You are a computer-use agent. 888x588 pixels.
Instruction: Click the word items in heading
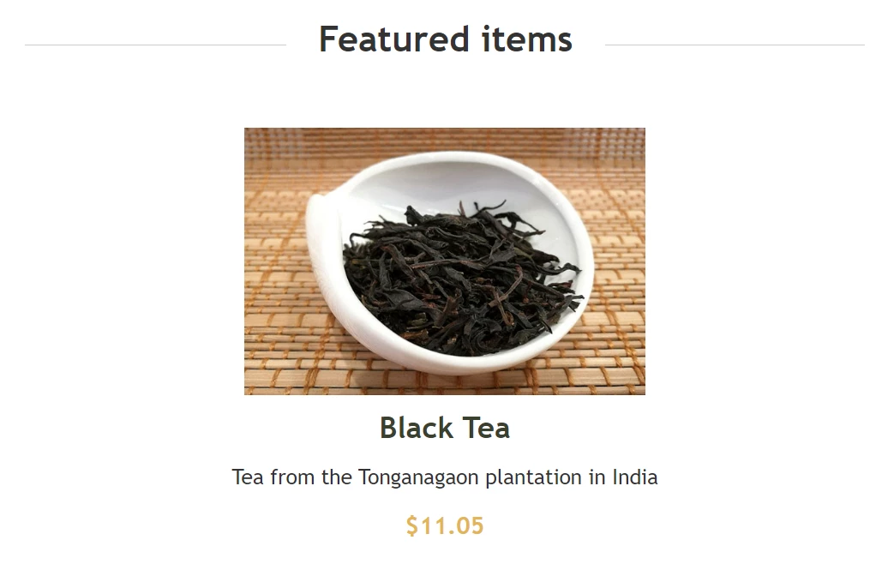[527, 39]
